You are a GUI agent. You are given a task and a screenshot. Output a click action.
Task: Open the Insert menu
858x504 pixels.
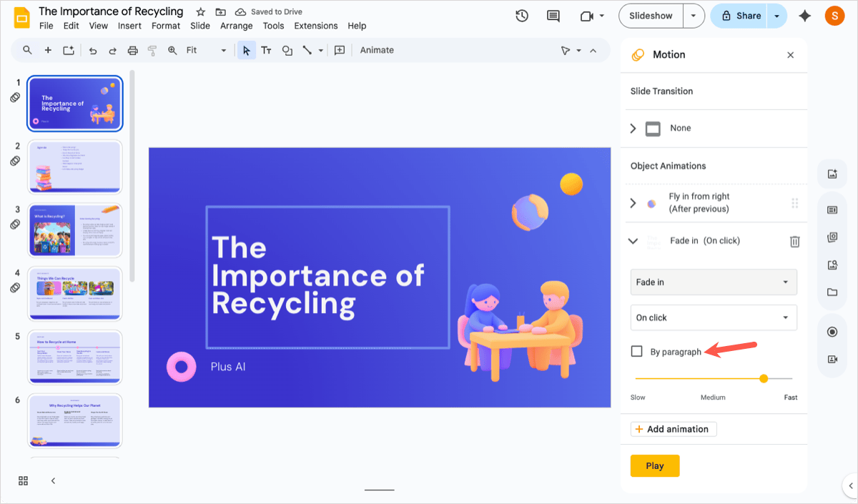(129, 26)
